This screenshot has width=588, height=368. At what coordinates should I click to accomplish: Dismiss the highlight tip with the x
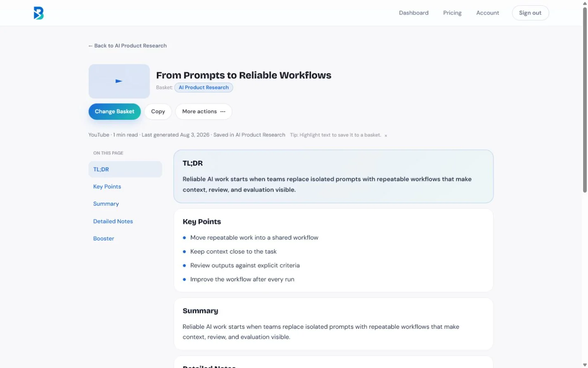pyautogui.click(x=386, y=135)
